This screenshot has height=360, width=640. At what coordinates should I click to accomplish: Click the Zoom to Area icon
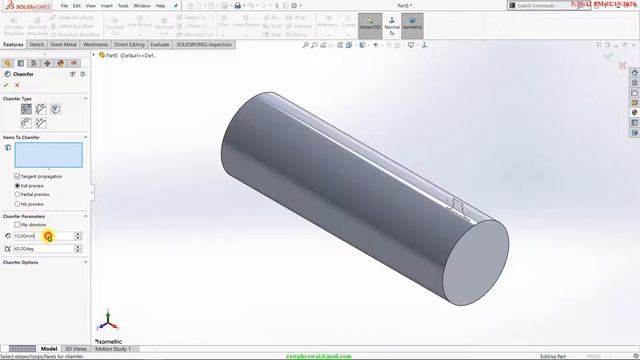coord(314,45)
